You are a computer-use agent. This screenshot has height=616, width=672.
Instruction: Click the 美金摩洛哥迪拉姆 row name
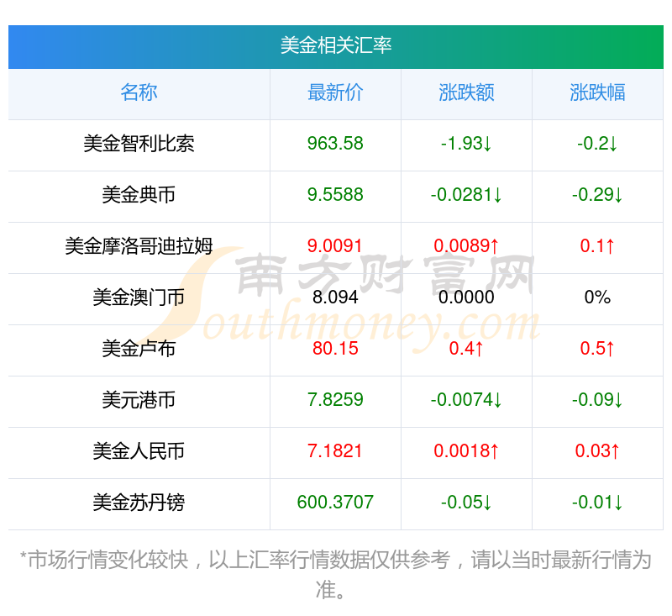(x=139, y=246)
